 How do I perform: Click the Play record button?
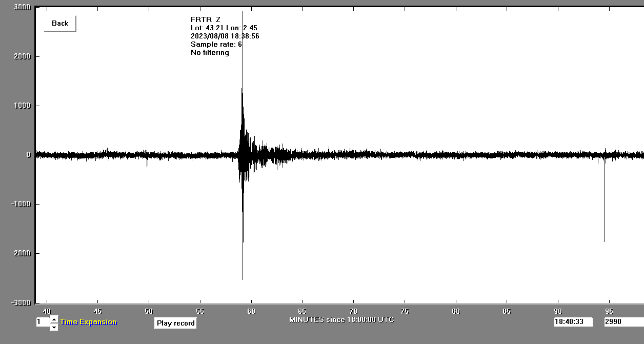click(x=175, y=323)
